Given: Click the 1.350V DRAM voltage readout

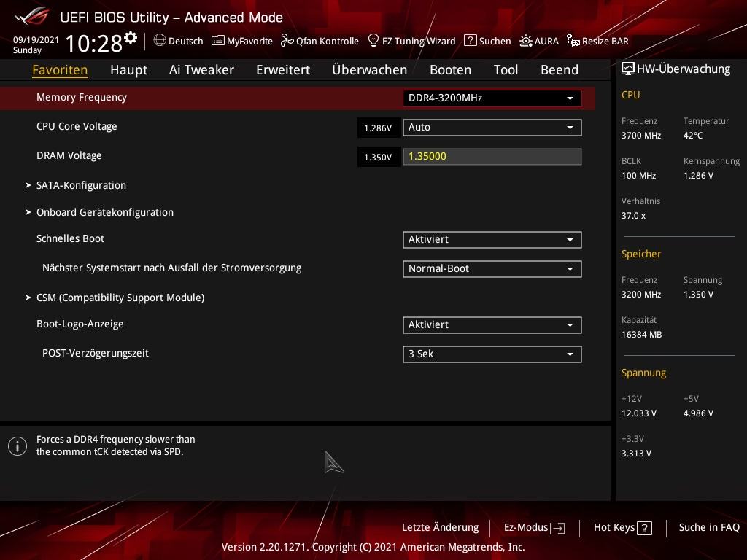Looking at the screenshot, I should click(x=379, y=157).
